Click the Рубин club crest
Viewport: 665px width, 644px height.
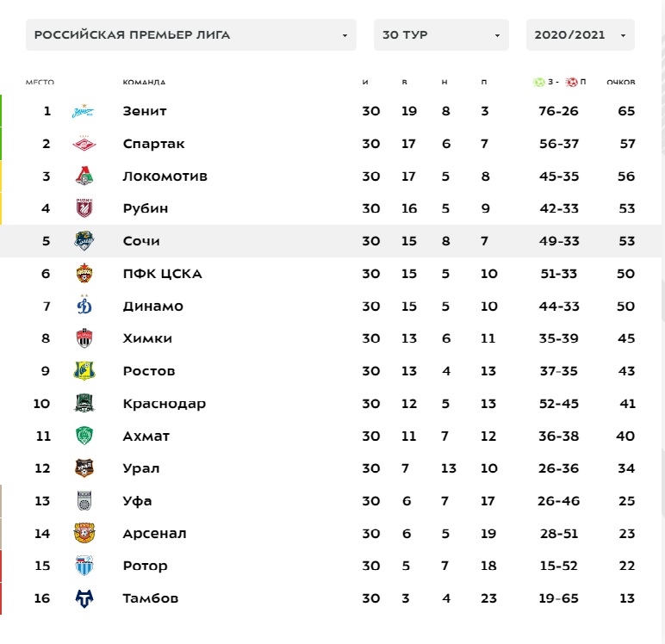84,208
